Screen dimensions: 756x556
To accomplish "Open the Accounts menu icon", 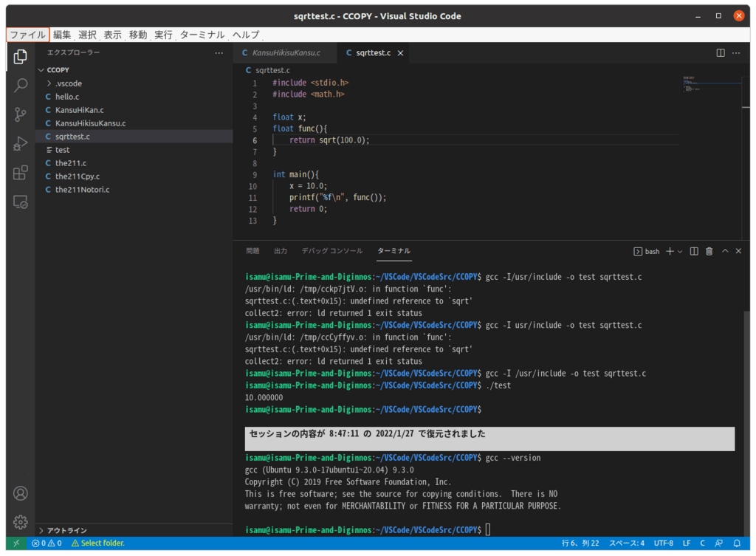I will (x=20, y=493).
